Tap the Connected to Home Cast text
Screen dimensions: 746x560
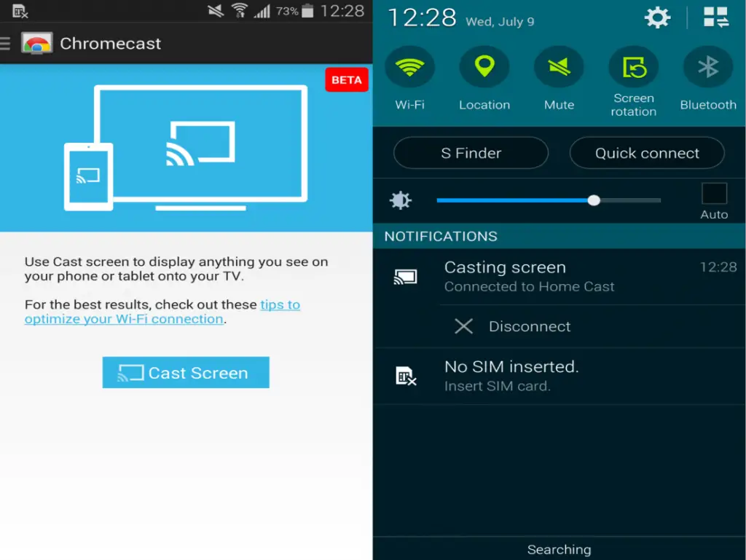click(529, 287)
